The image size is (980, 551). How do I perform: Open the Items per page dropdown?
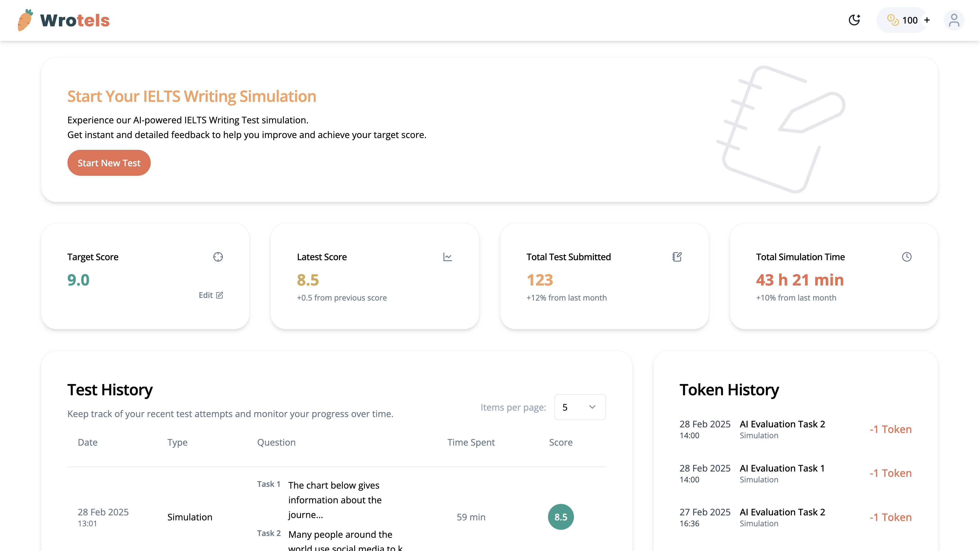click(580, 407)
